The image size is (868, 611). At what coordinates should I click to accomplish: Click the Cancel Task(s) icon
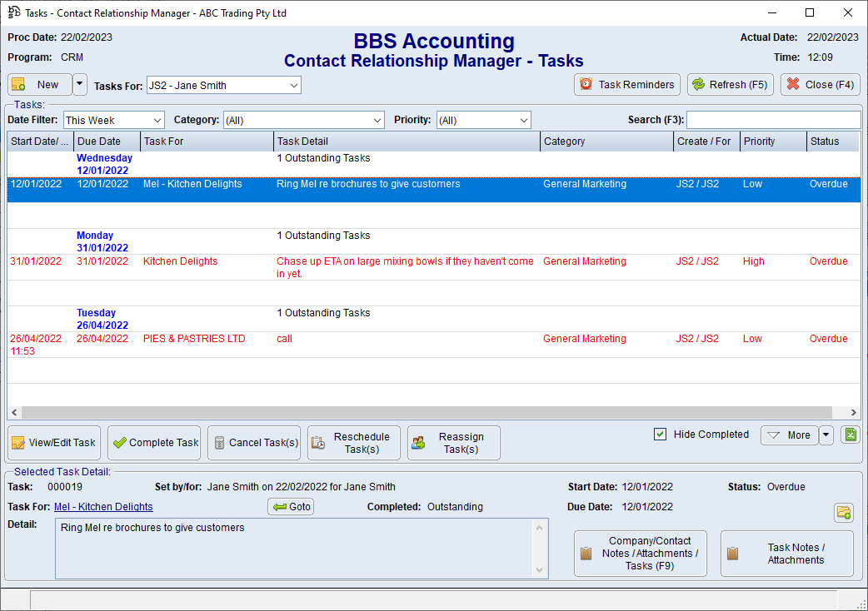click(x=220, y=442)
